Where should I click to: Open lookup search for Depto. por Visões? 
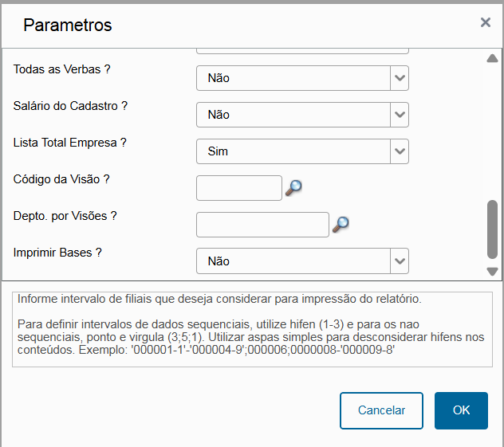click(x=341, y=225)
